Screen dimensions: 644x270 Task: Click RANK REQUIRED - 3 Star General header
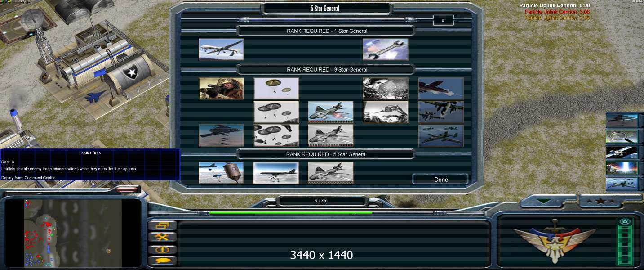tap(327, 70)
